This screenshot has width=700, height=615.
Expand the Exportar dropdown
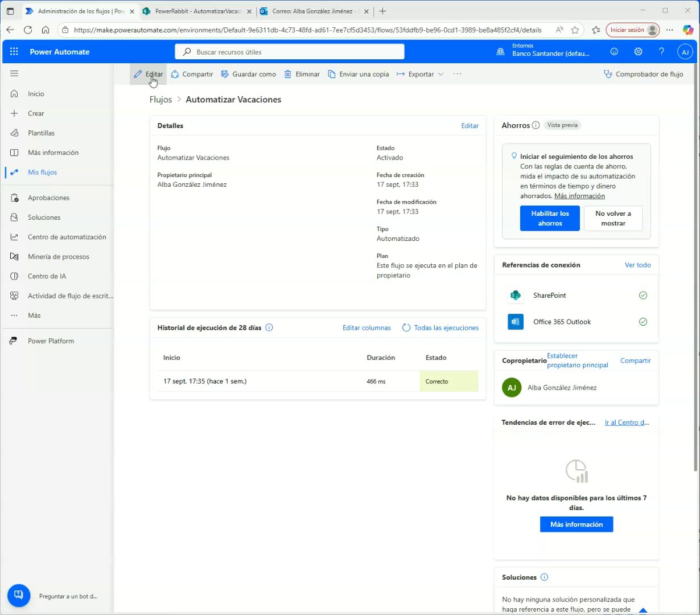pyautogui.click(x=420, y=74)
